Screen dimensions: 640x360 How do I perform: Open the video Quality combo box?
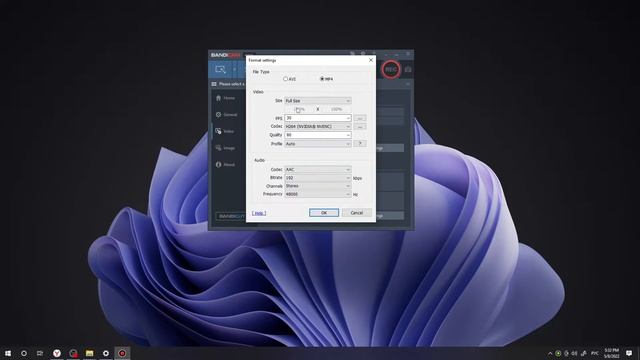pyautogui.click(x=348, y=135)
